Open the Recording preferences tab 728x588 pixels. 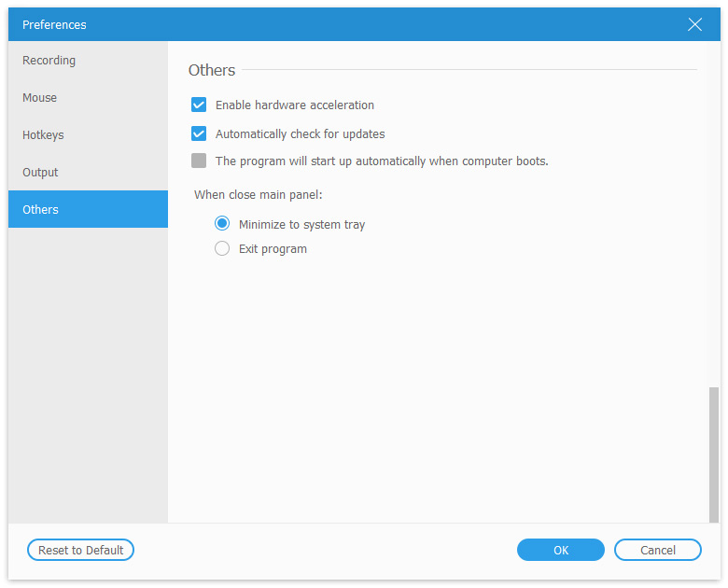[x=49, y=61]
